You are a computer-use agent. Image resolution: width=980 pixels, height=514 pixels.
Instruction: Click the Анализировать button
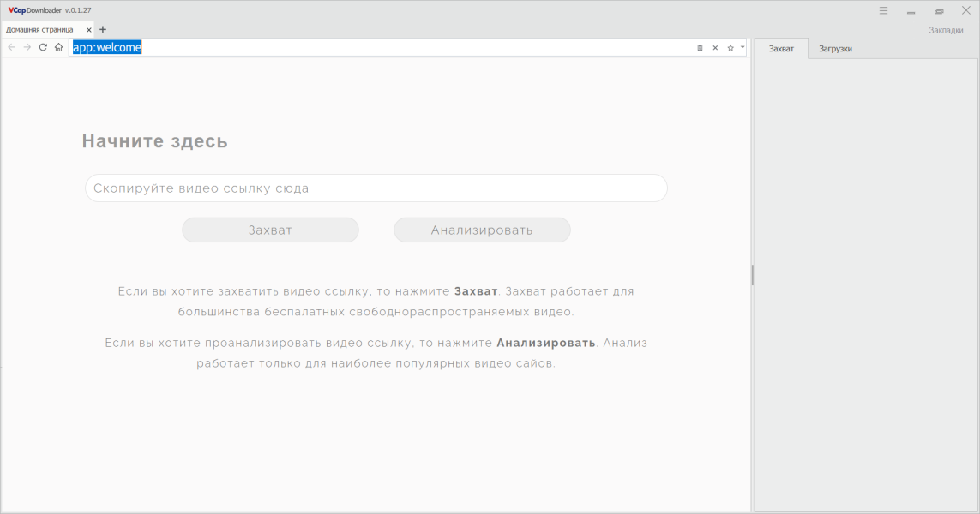[x=482, y=230]
